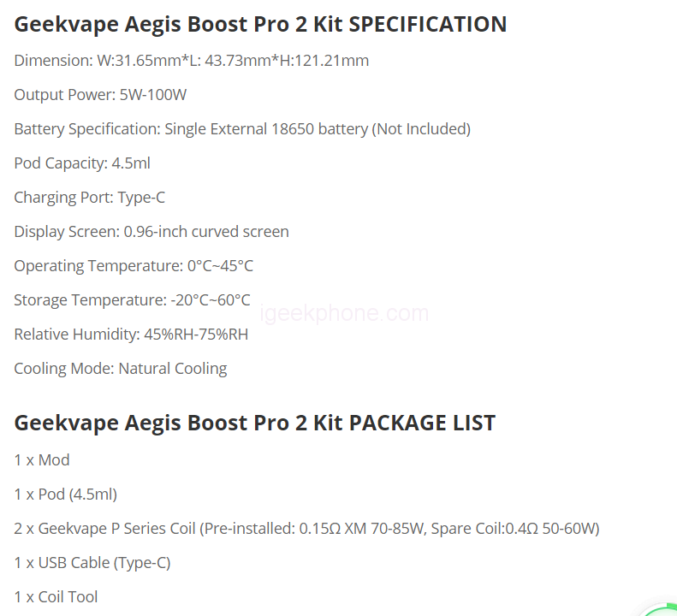Click the Relative Humidity line
The height and width of the screenshot is (616, 677).
coord(131,335)
